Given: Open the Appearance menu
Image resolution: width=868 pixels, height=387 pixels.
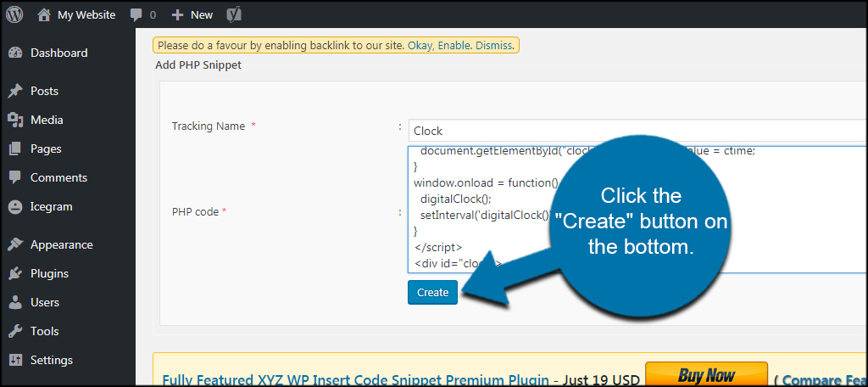Looking at the screenshot, I should tap(61, 244).
